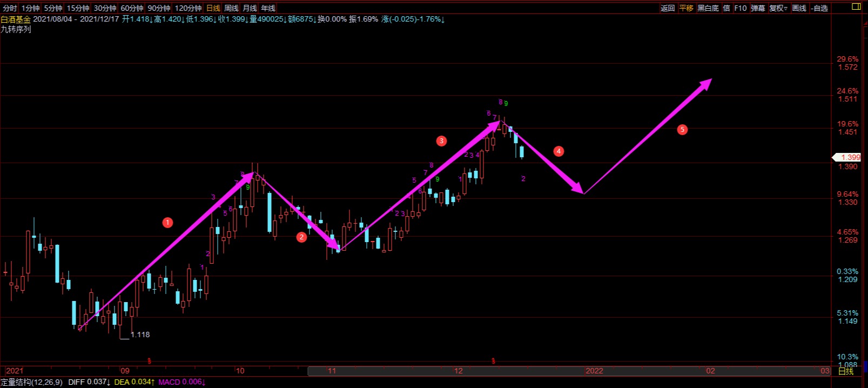Click the red event marker above the 09 date label

pos(150,360)
